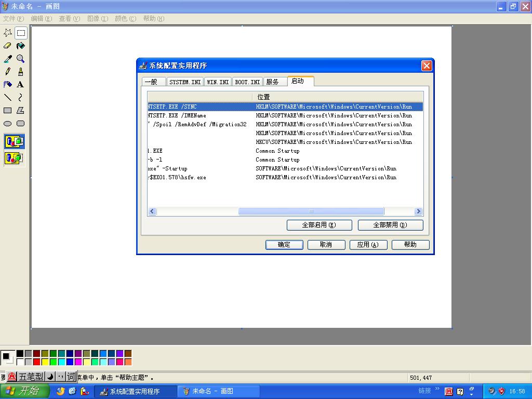Select the Free-Form Select star tool
Image resolution: width=532 pixels, height=399 pixels.
pos(8,33)
